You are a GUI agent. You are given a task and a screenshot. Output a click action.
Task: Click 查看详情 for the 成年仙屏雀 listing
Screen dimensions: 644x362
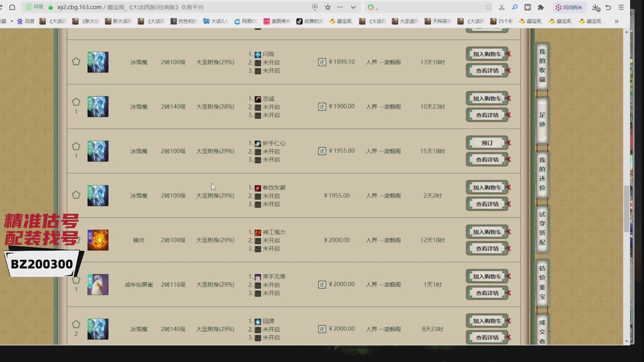(487, 293)
